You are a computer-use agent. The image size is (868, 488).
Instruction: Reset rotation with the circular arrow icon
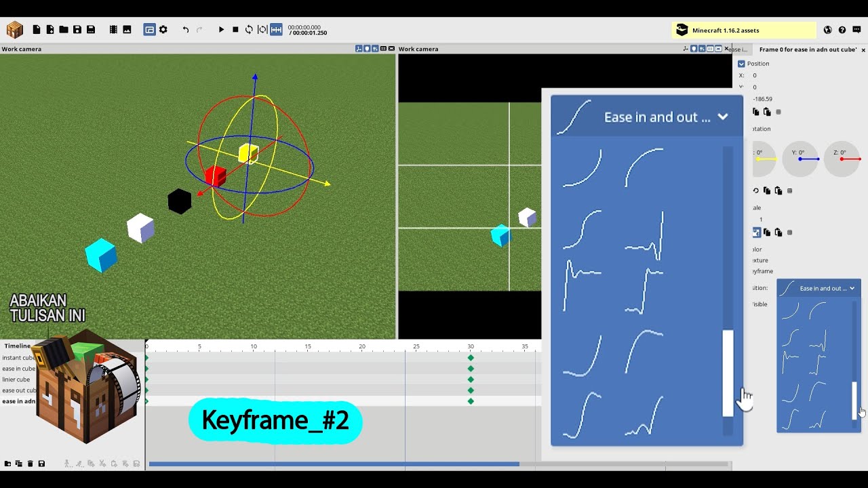click(756, 191)
